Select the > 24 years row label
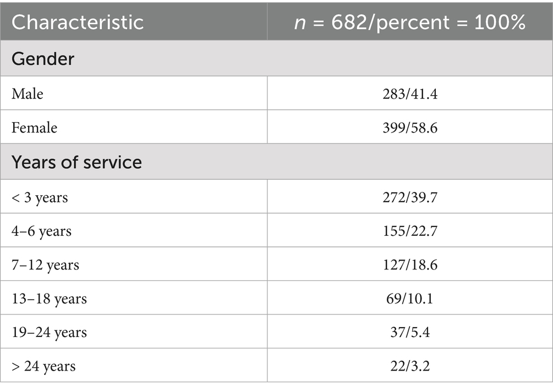Viewport: 553px width, 392px height. [43, 366]
